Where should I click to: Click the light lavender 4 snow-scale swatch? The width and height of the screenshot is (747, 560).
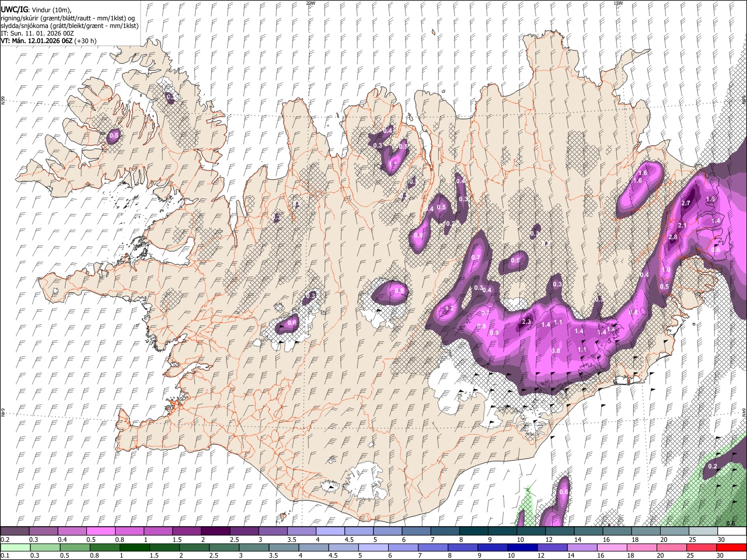330,531
